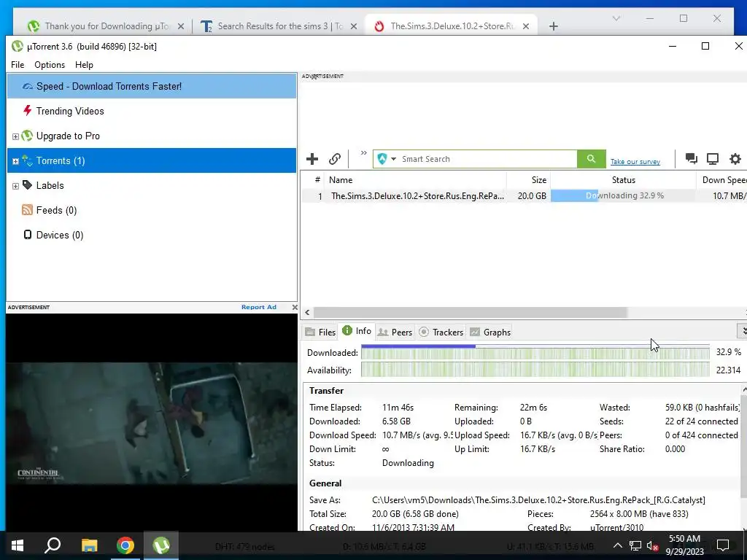Switch to the Info tab

point(357,331)
